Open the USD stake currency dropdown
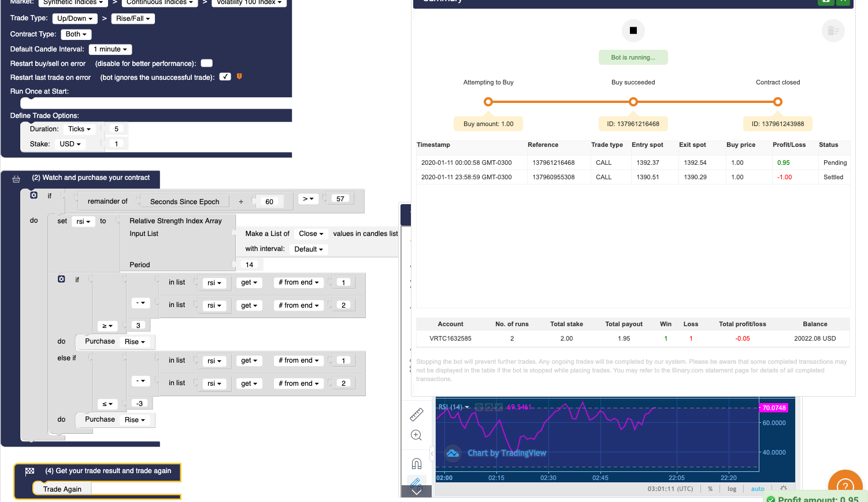868x502 pixels. tap(70, 144)
